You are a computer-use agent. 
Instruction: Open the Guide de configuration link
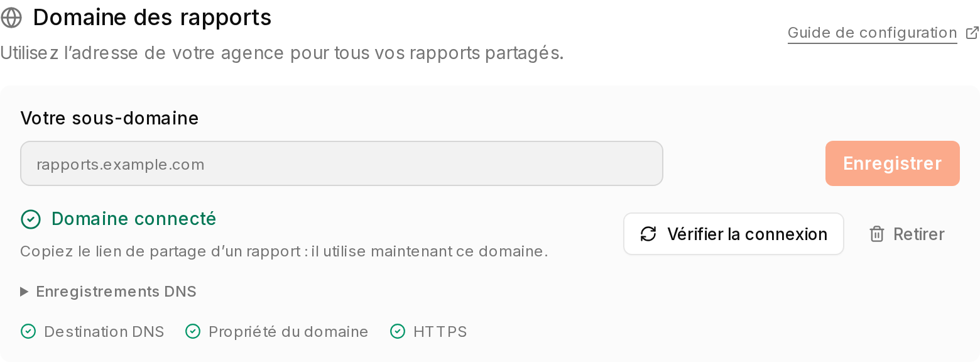point(873,33)
